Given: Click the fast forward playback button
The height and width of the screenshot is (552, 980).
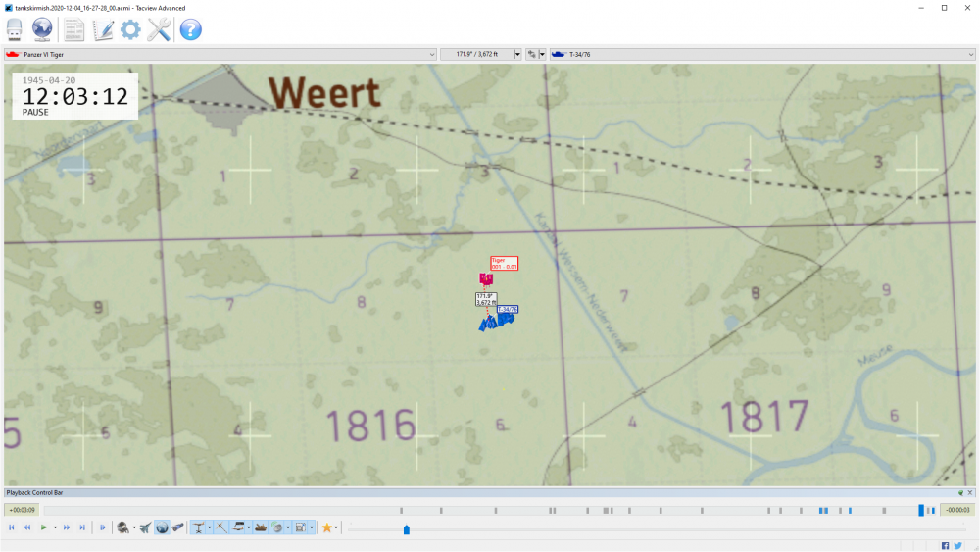Looking at the screenshot, I should coord(67,527).
